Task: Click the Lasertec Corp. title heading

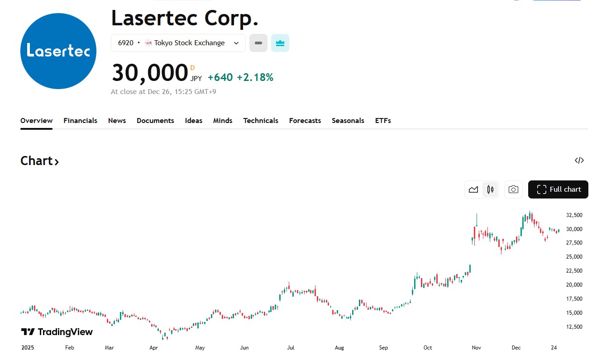Action: point(185,18)
